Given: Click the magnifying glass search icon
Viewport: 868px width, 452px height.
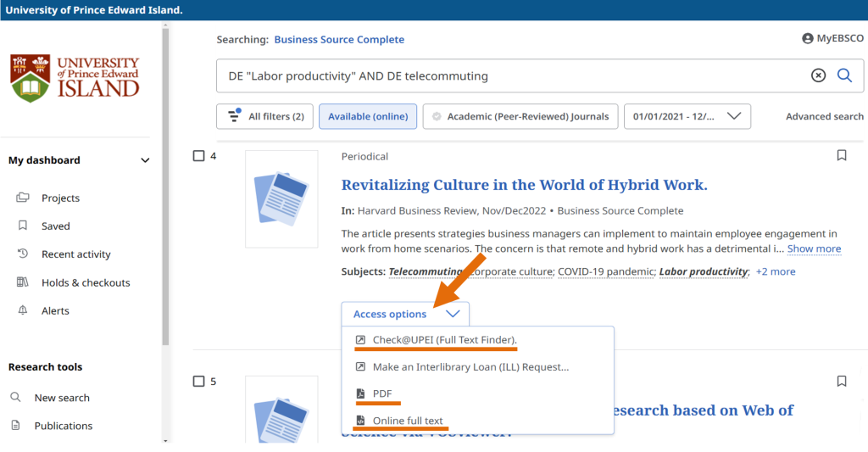Looking at the screenshot, I should (x=844, y=75).
